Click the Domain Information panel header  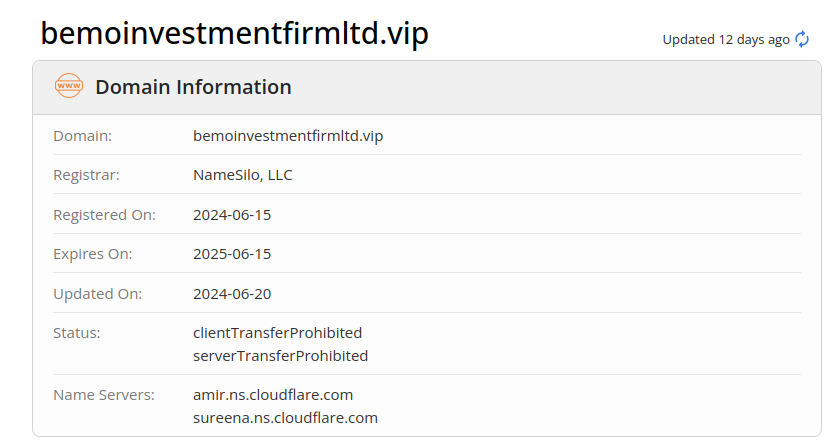(193, 87)
